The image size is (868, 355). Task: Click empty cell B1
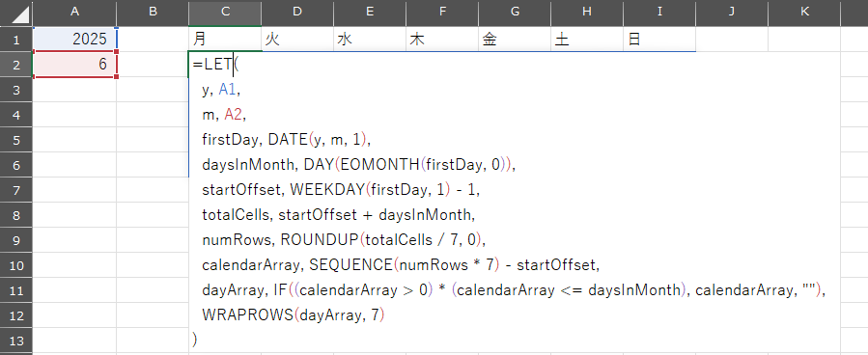pyautogui.click(x=153, y=40)
